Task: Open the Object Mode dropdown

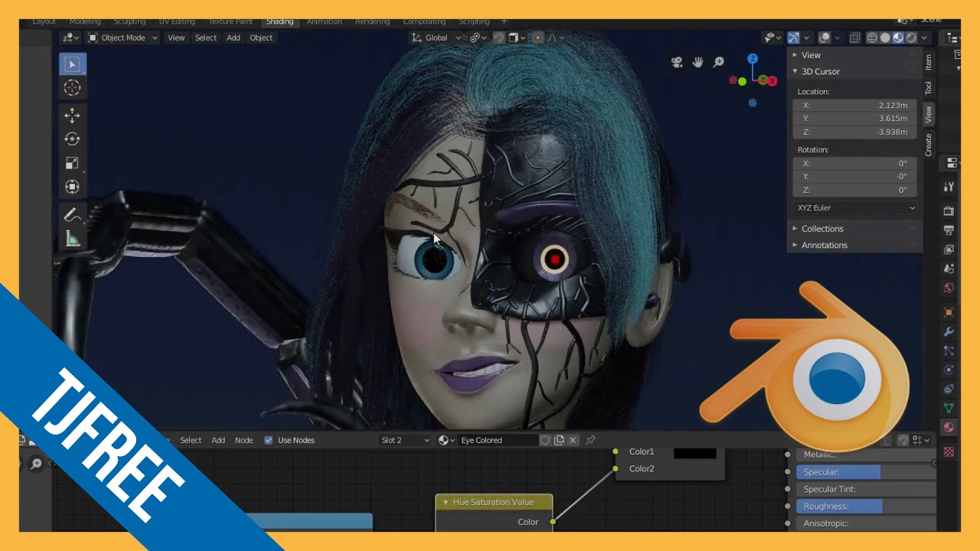Action: click(121, 37)
